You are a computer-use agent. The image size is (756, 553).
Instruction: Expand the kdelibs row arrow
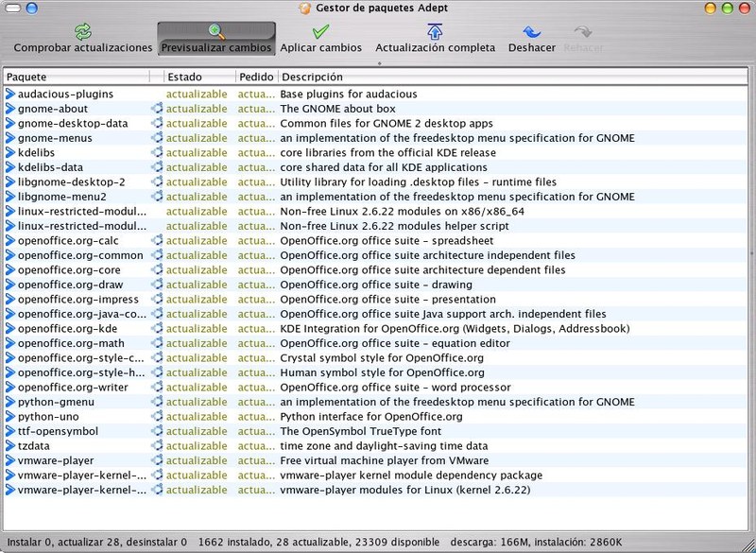click(x=10, y=153)
